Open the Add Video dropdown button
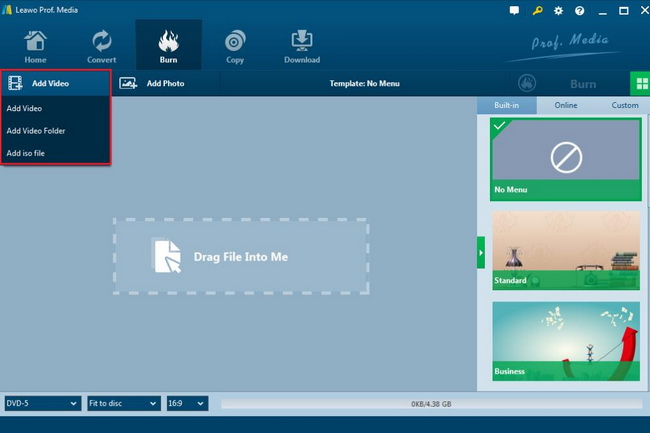This screenshot has height=433, width=650. [56, 83]
